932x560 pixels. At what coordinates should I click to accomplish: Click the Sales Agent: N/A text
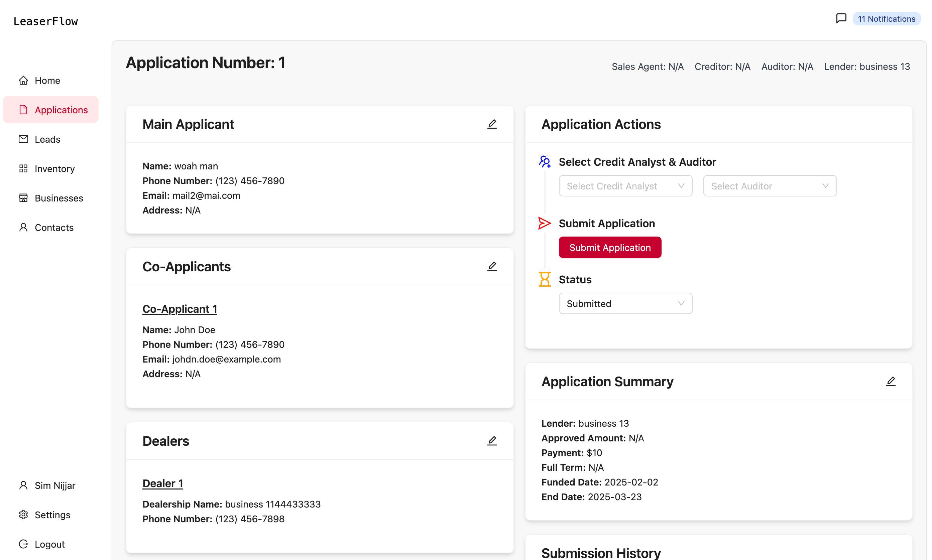pyautogui.click(x=648, y=66)
